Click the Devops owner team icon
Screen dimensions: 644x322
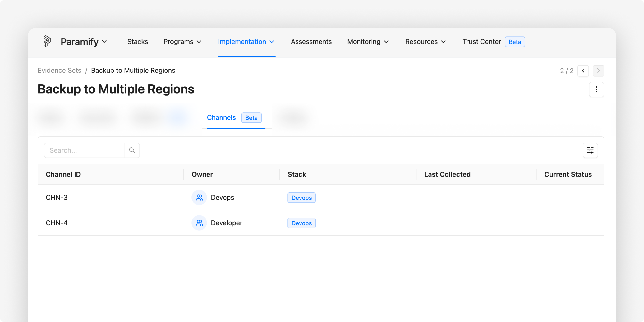[x=199, y=197]
